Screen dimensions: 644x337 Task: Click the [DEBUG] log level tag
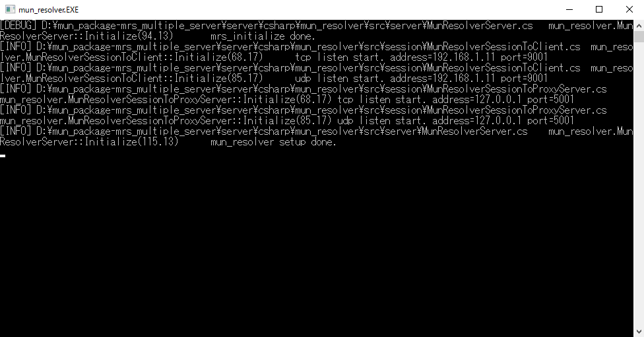tap(18, 26)
